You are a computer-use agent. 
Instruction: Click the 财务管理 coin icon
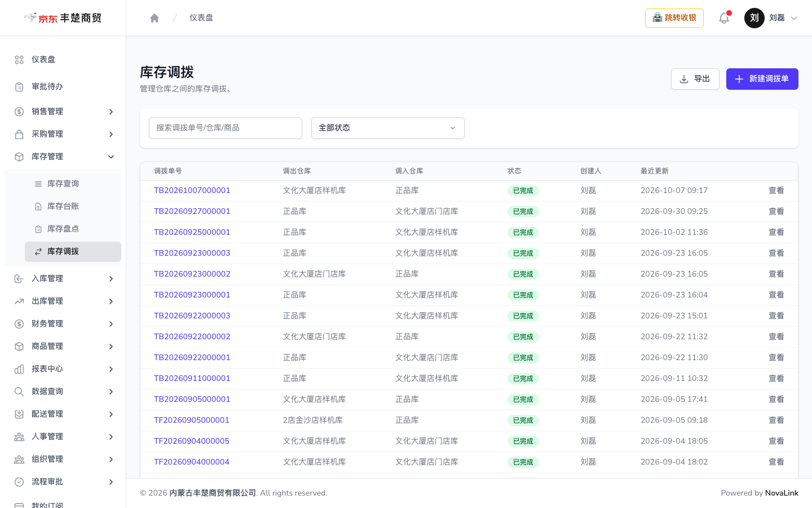(x=19, y=324)
